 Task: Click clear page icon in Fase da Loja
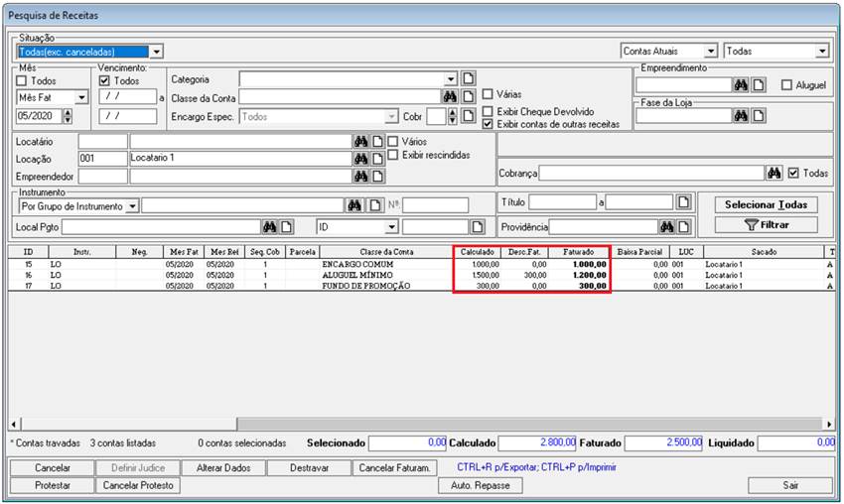(759, 116)
